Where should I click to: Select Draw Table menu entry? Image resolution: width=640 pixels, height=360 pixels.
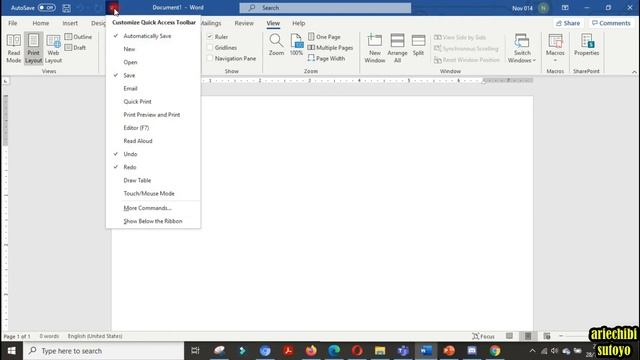pos(153,180)
